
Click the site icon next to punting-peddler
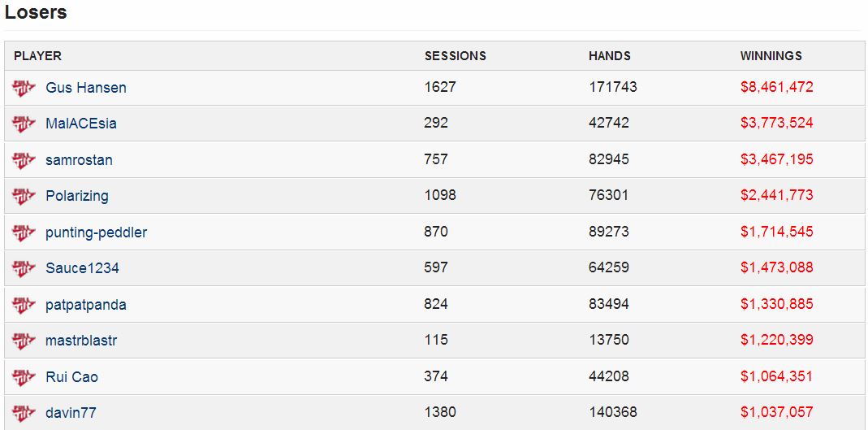[x=24, y=232]
